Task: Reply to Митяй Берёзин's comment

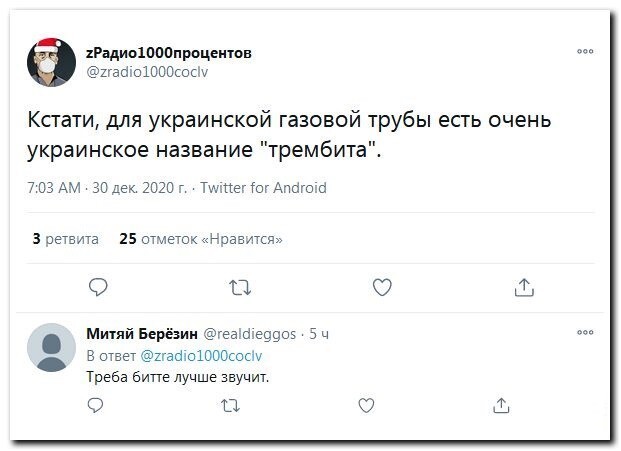Action: (x=95, y=405)
